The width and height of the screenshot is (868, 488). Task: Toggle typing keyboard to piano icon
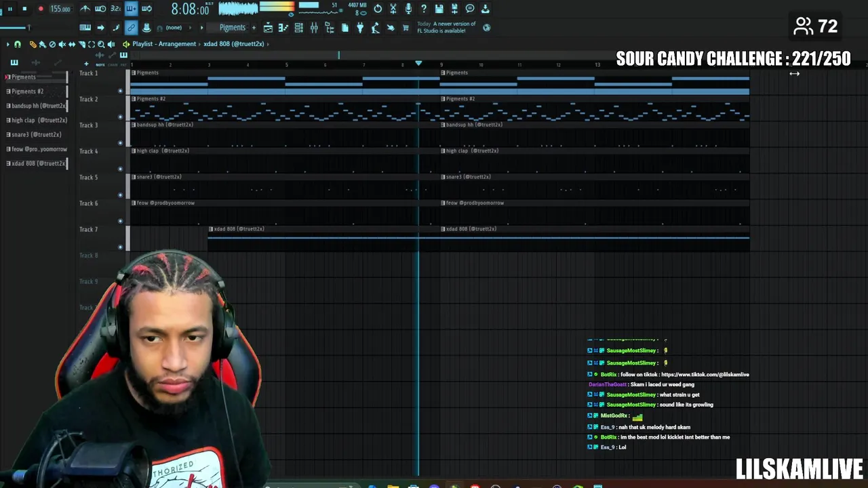85,28
